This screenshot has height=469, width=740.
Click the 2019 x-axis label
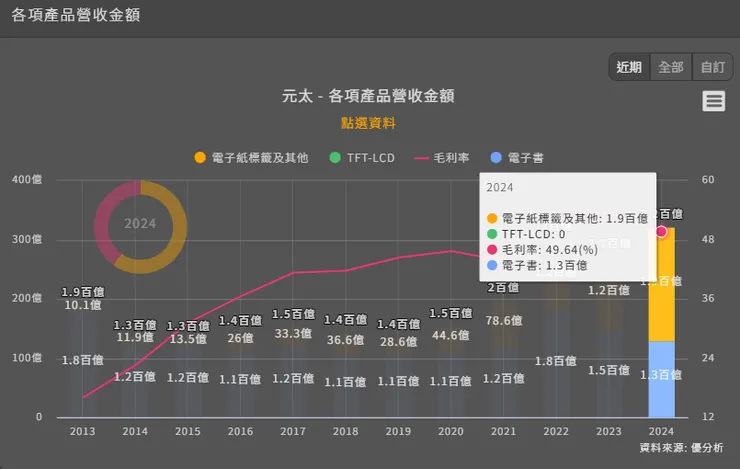(x=398, y=431)
